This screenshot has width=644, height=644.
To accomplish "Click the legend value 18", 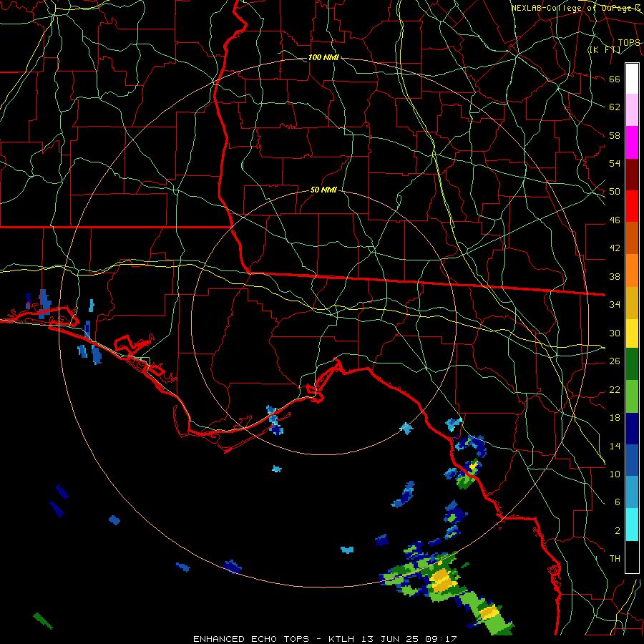I will tap(615, 418).
